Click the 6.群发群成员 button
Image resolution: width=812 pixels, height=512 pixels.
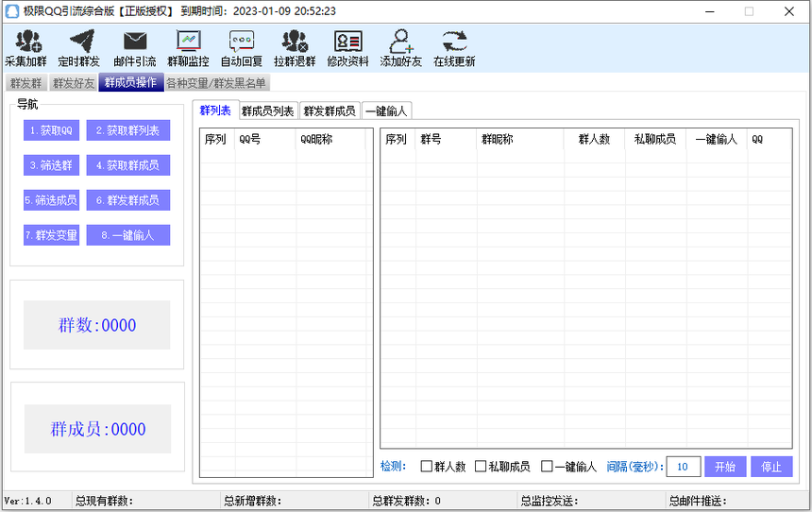pos(127,200)
